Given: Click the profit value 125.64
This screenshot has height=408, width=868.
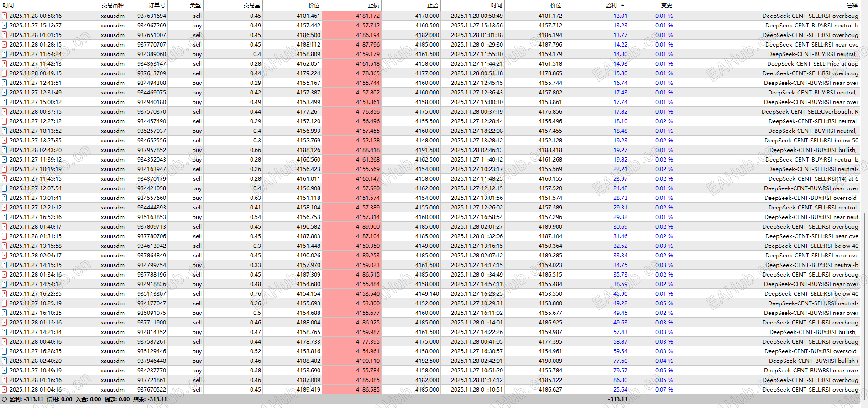Looking at the screenshot, I should tap(619, 389).
